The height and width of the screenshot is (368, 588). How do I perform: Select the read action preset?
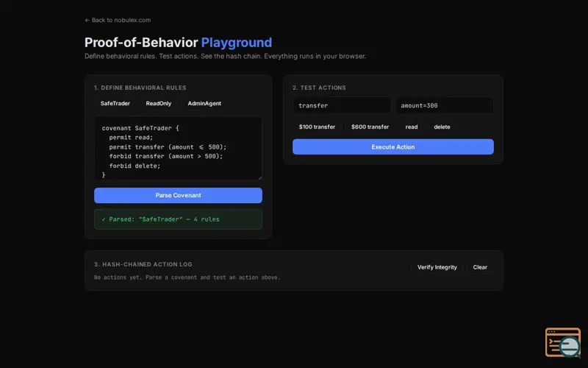412,127
